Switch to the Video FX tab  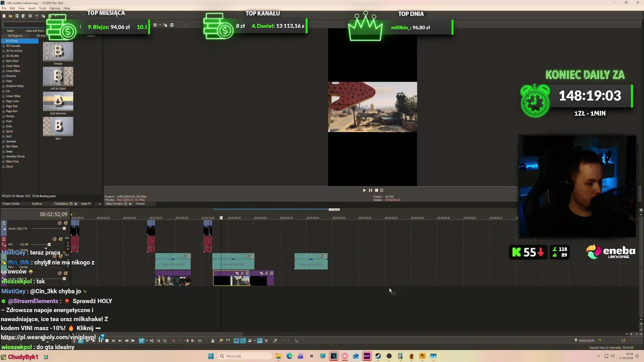pos(86,204)
